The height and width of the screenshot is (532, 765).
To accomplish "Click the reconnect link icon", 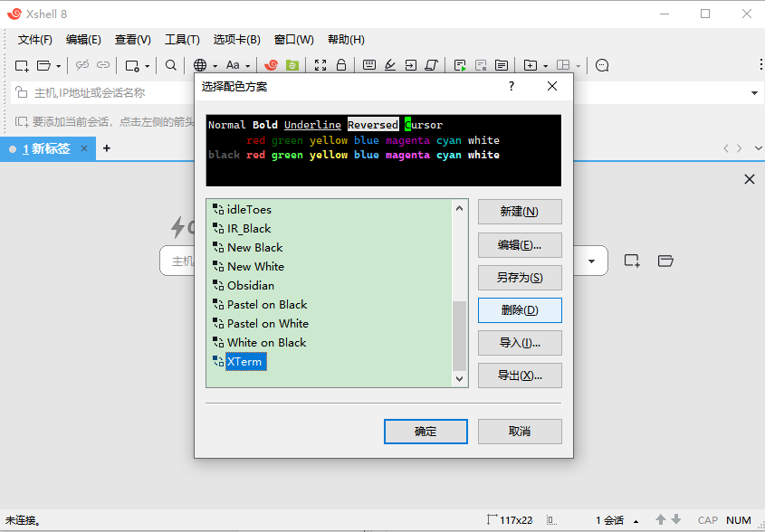I will tap(103, 65).
